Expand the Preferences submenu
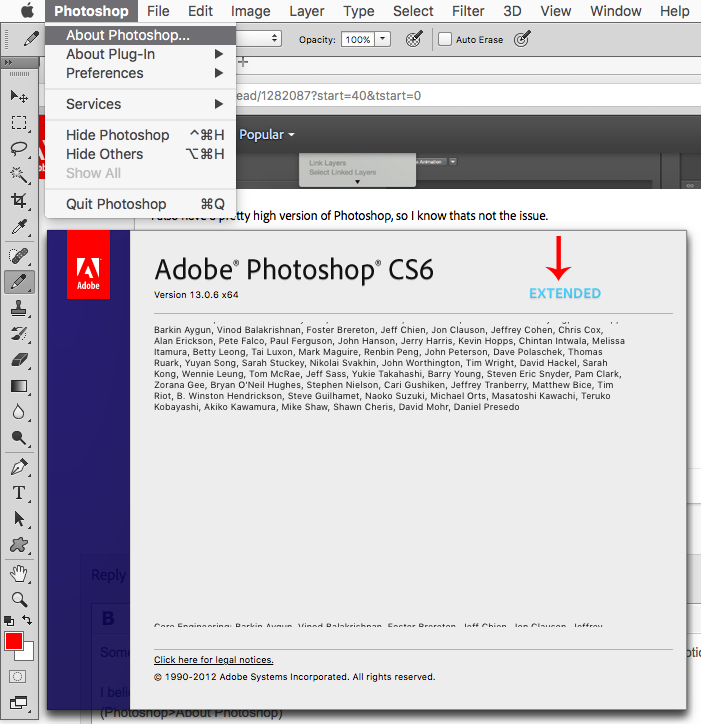The width and height of the screenshot is (701, 724). [x=140, y=73]
